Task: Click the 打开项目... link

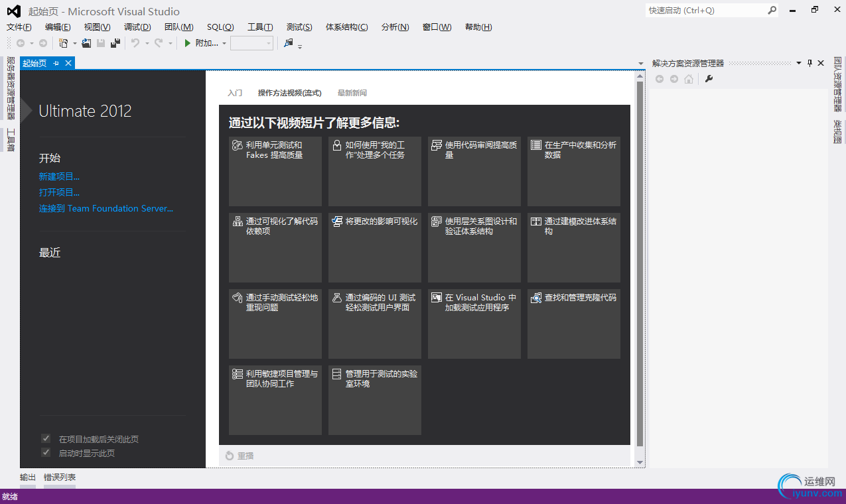Action: [x=59, y=192]
